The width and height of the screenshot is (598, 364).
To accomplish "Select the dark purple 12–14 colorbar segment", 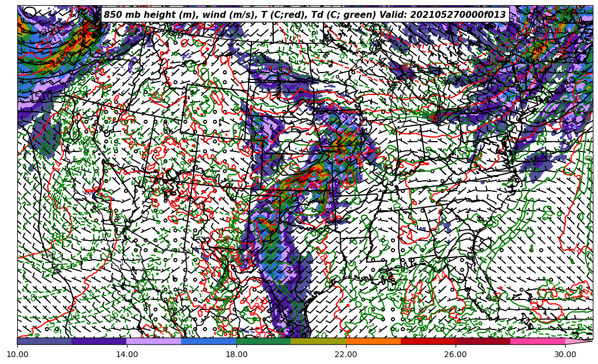I will 99,341.
